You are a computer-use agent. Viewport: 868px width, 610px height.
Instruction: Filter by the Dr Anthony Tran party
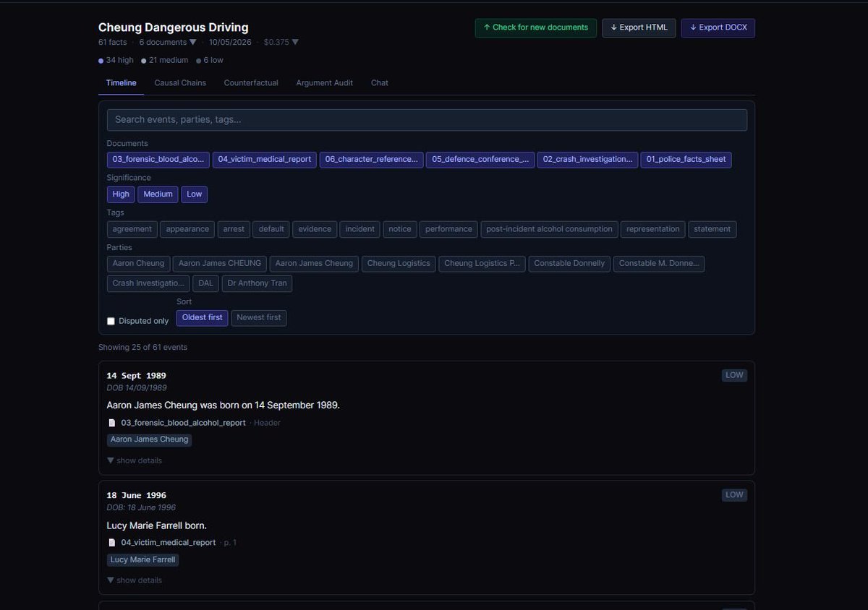[258, 283]
